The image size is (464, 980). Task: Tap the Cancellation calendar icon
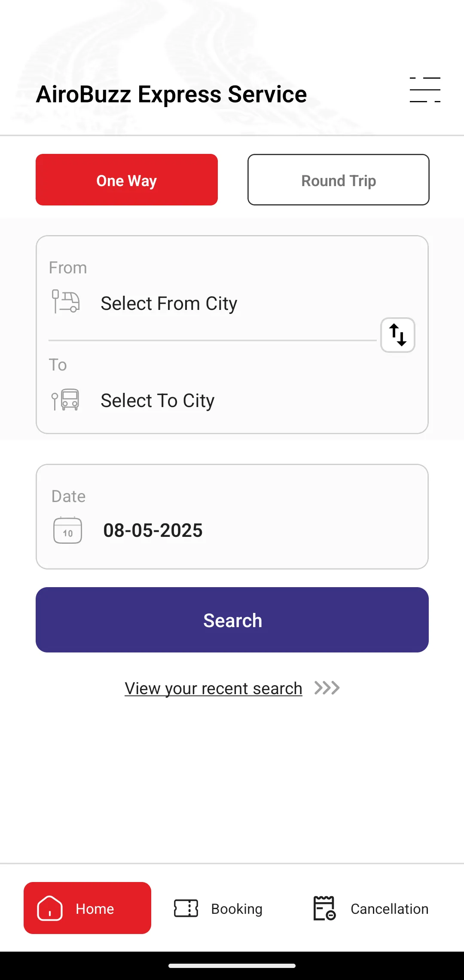[324, 908]
